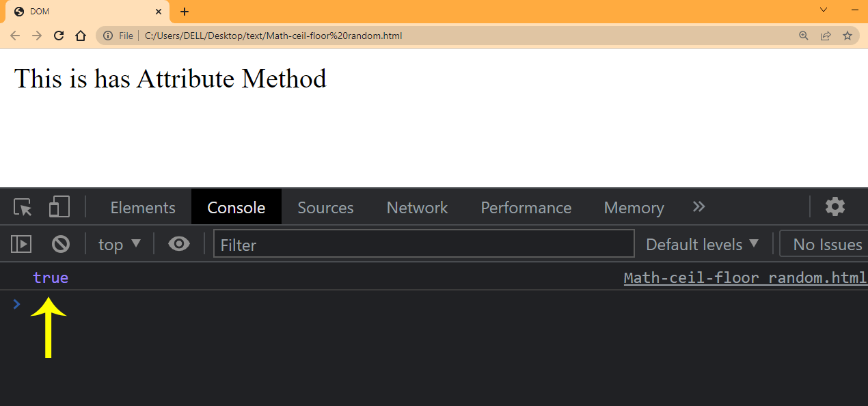Screen dimensions: 868x406
Task: Clear console with the block icon
Action: [x=61, y=244]
